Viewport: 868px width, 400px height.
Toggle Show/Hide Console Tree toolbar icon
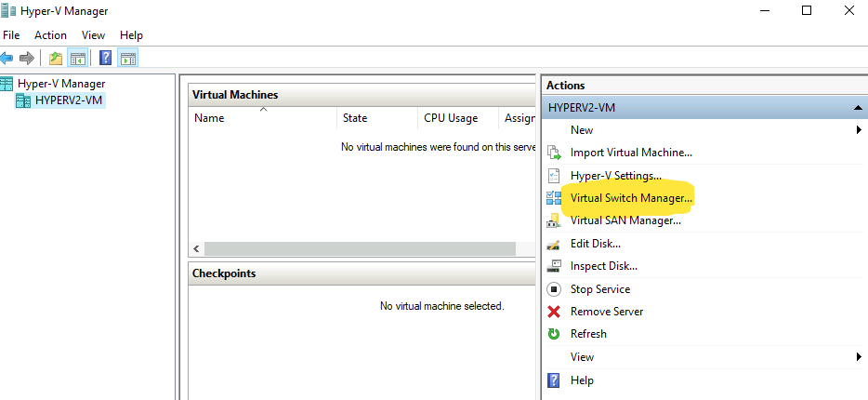pyautogui.click(x=77, y=59)
